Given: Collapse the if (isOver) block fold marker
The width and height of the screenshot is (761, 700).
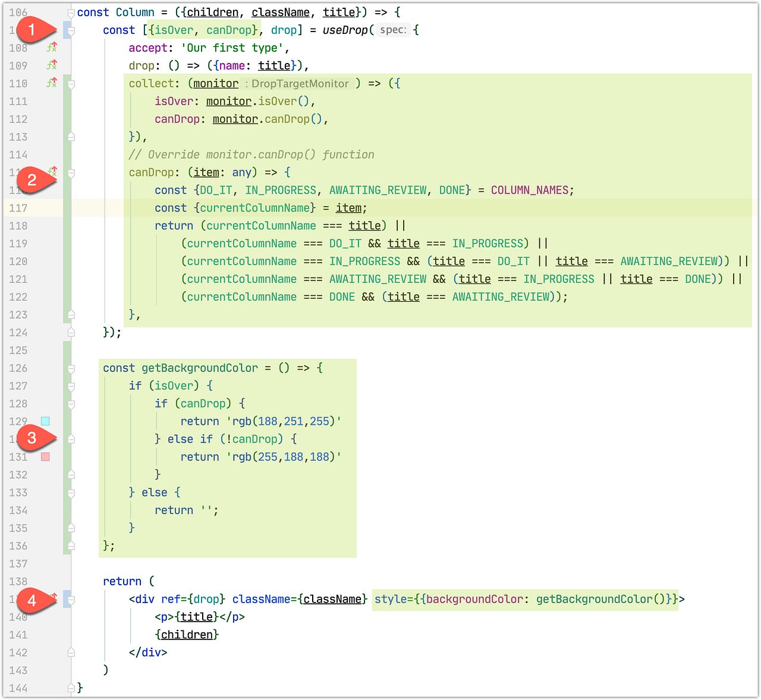Looking at the screenshot, I should coord(70,386).
